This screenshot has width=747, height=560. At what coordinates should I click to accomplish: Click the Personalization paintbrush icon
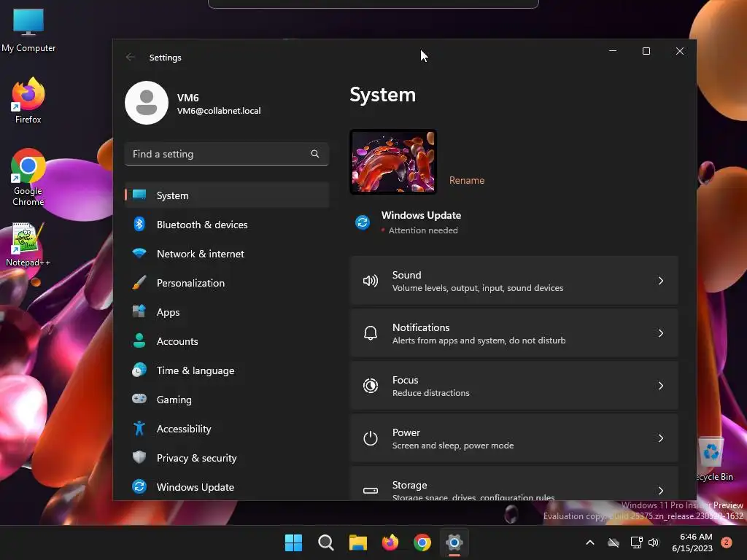click(139, 283)
